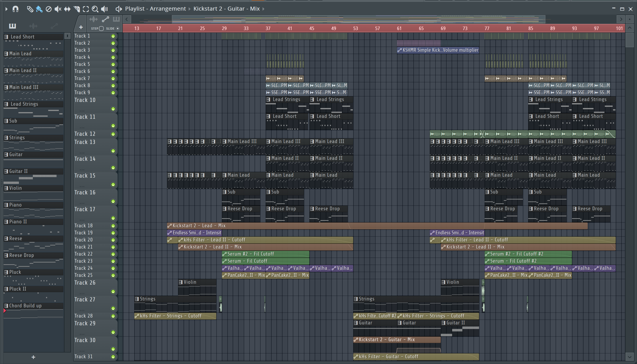Viewport: 637px width, 364px height.
Task: Select the kHs Filter - Guitar - Cutoff clip
Action: [x=416, y=357]
